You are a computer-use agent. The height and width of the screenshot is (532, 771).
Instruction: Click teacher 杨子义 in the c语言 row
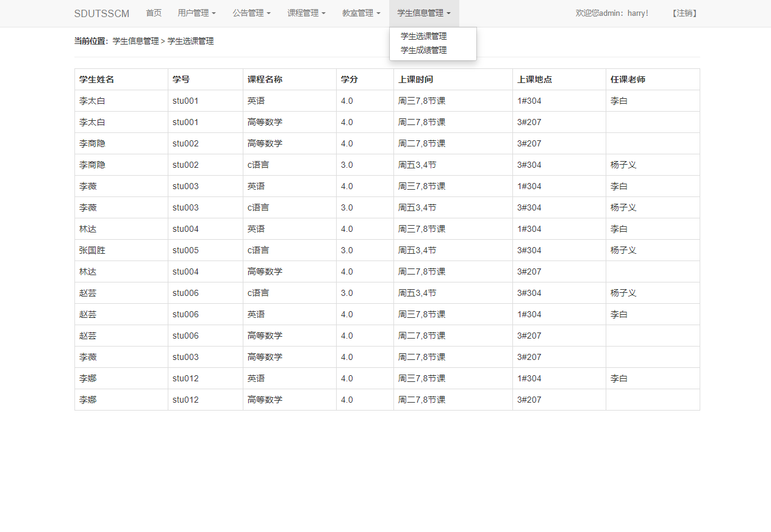point(623,164)
